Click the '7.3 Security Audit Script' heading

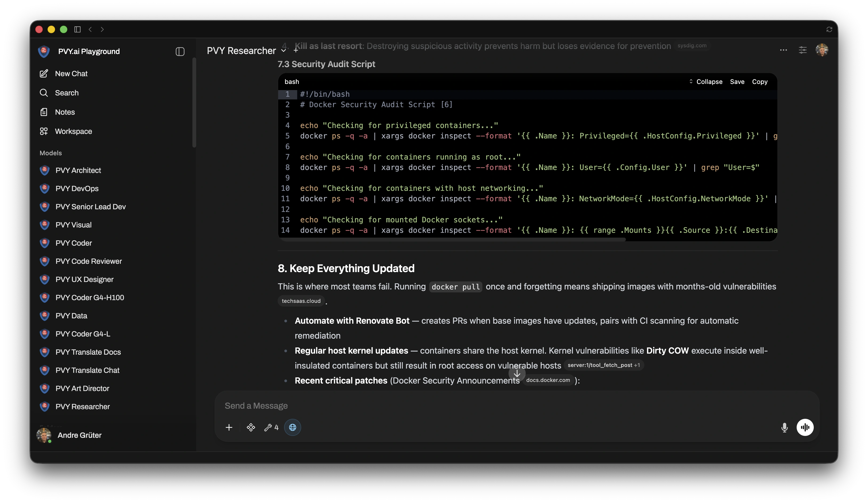[326, 64]
